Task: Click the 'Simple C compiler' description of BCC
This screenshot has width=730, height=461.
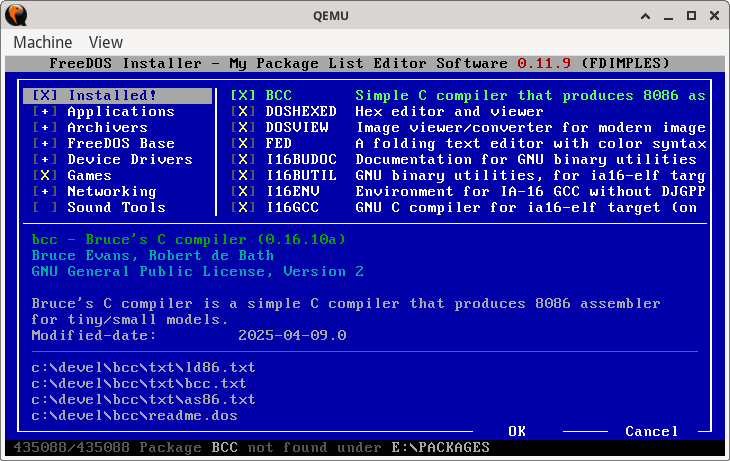Action: tap(530, 95)
